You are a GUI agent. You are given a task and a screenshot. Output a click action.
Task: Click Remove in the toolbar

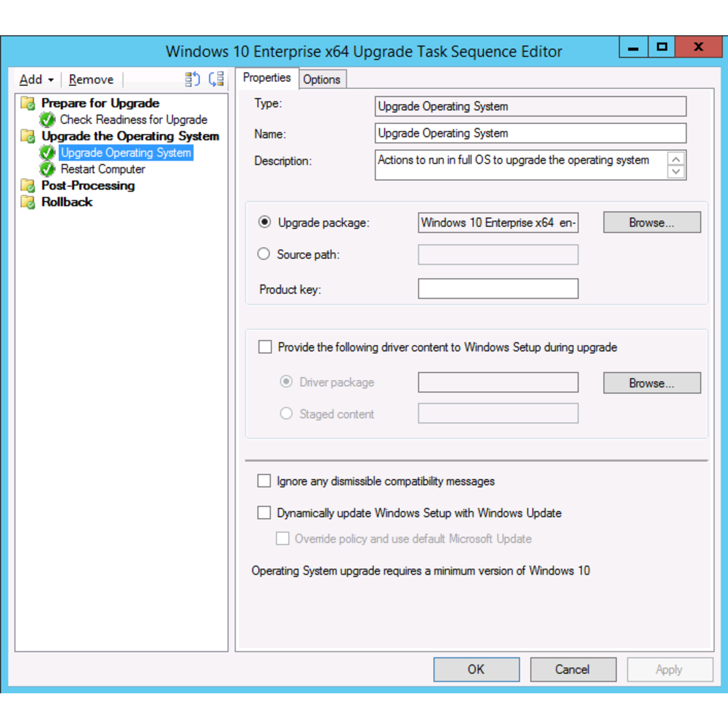pos(91,80)
